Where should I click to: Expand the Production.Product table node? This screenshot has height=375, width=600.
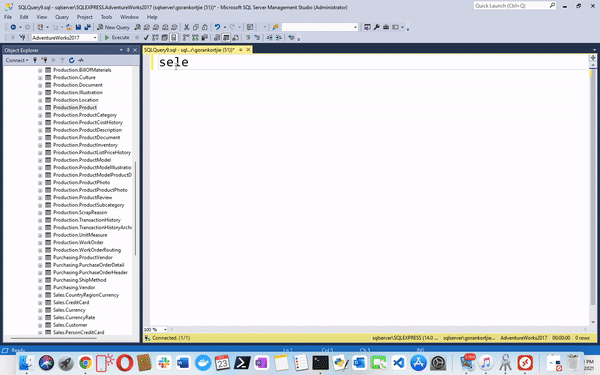coord(40,108)
